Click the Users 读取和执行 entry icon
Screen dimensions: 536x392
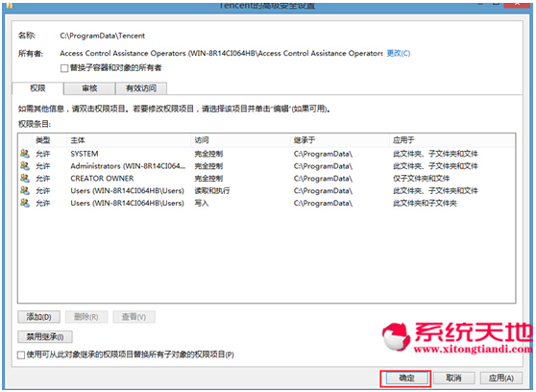25,190
